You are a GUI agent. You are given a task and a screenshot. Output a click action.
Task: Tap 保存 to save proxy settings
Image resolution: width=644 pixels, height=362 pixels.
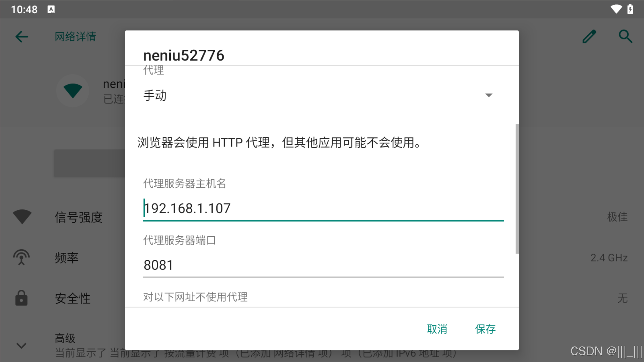pyautogui.click(x=485, y=329)
